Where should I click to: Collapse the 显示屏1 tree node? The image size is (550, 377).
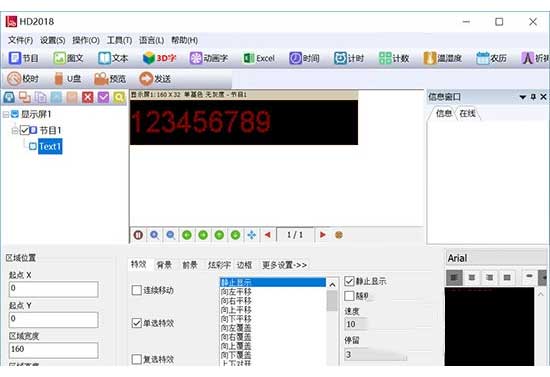click(x=6, y=114)
